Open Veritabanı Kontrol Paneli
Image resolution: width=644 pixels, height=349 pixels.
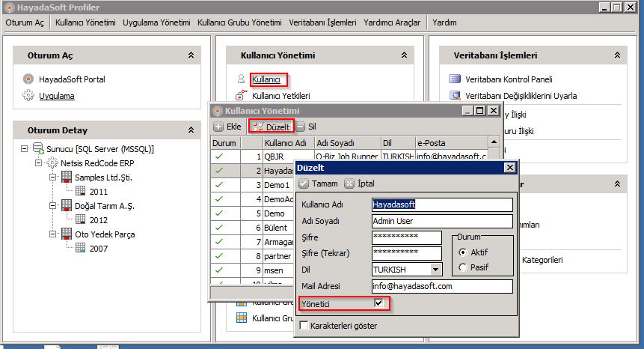click(x=509, y=79)
